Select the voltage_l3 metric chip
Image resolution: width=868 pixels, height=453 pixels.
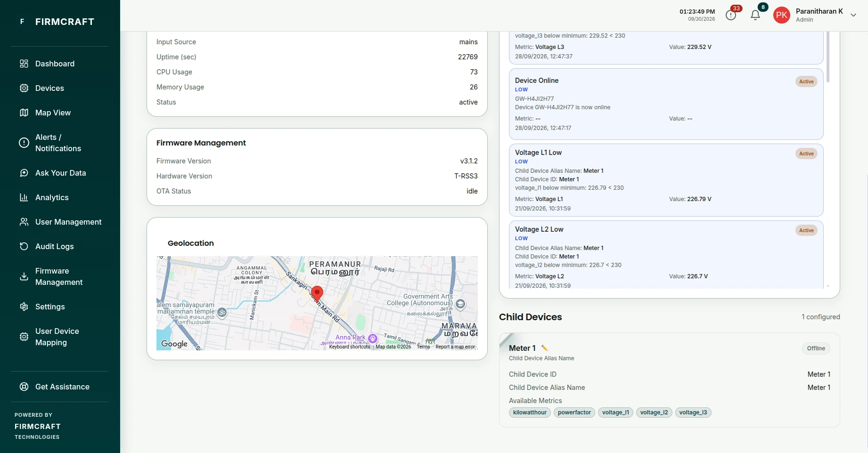pos(693,413)
